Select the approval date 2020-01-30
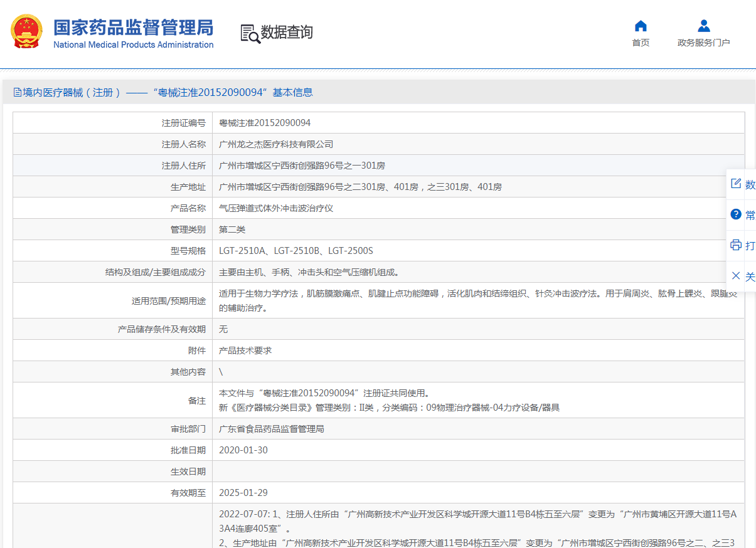Image resolution: width=756 pixels, height=548 pixels. (243, 450)
